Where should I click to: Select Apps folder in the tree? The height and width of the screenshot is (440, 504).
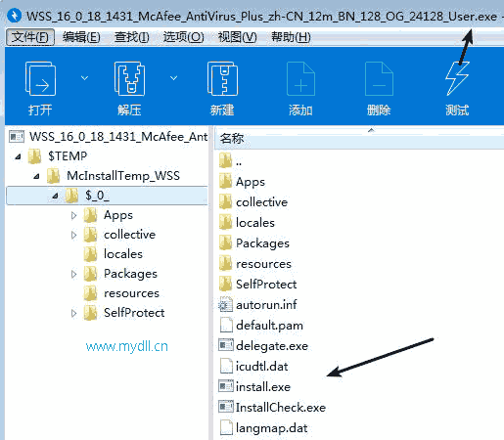pyautogui.click(x=118, y=215)
